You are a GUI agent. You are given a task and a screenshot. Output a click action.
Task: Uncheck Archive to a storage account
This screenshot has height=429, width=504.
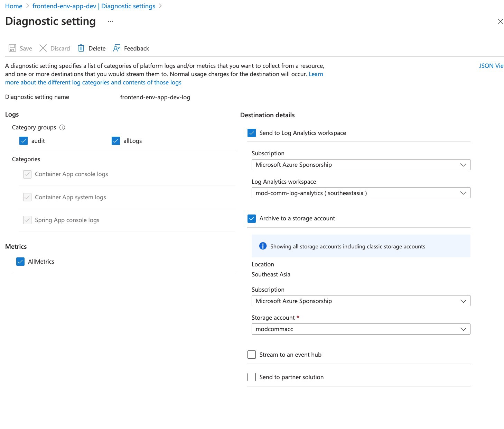click(252, 219)
